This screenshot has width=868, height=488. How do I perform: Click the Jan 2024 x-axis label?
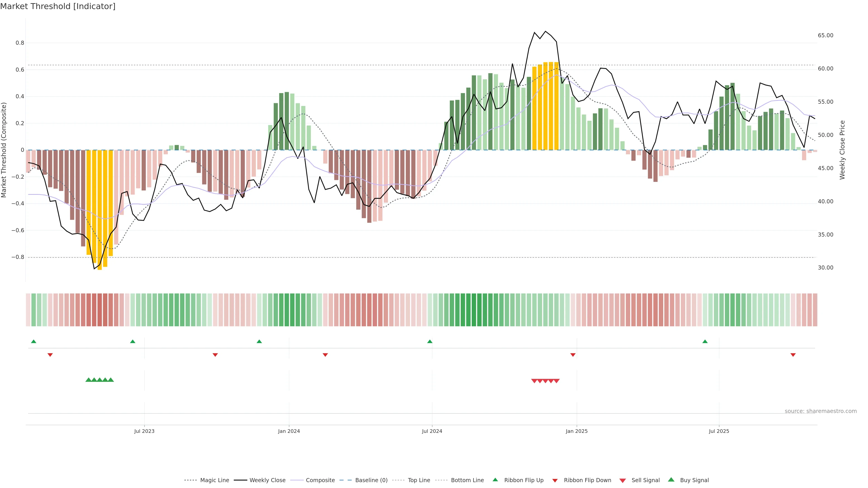(x=289, y=431)
